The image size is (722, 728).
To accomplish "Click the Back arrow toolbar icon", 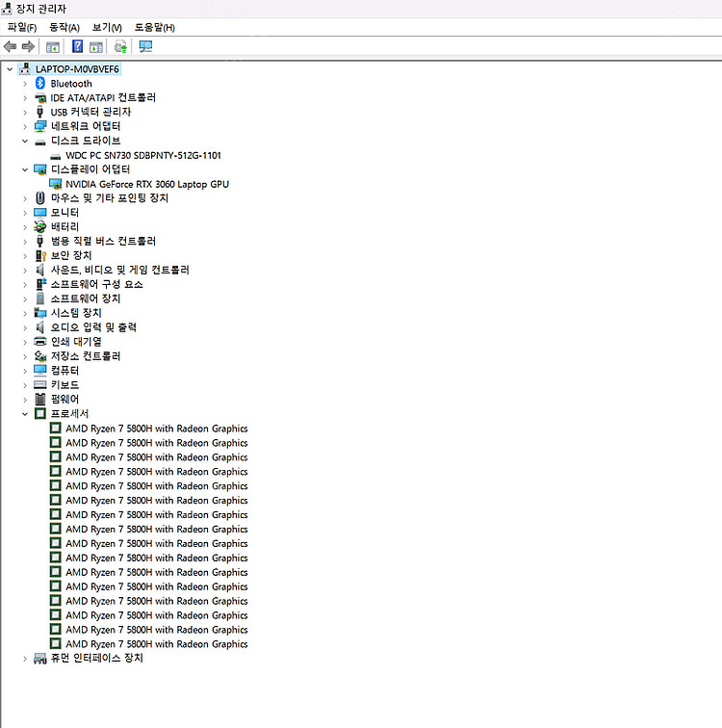I will [10, 46].
